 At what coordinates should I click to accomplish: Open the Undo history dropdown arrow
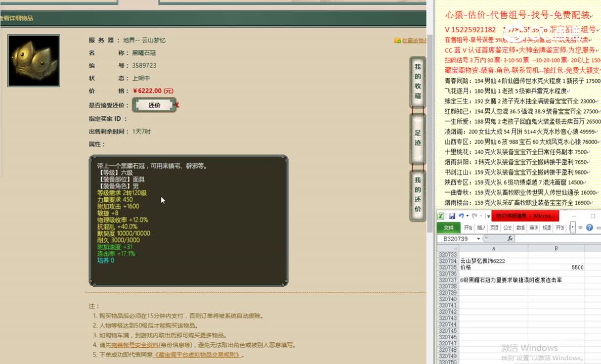[467, 216]
